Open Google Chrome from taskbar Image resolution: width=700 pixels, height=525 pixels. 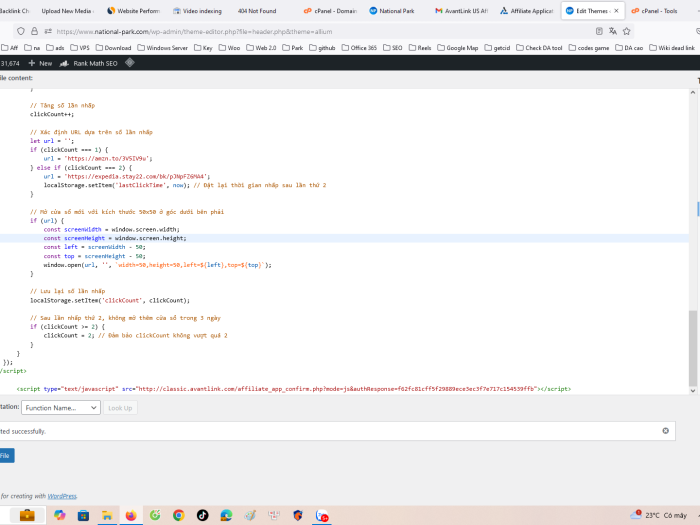[179, 515]
